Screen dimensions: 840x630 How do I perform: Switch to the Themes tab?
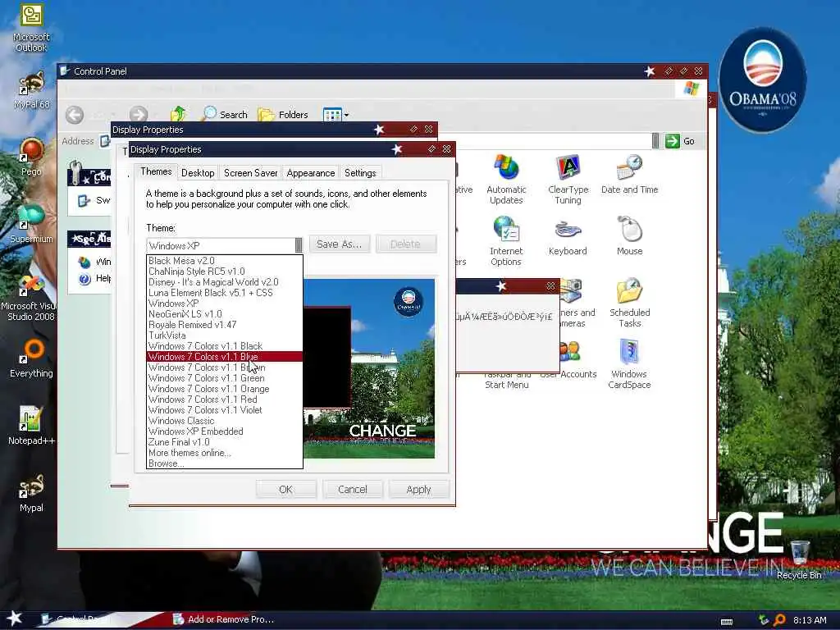point(156,171)
